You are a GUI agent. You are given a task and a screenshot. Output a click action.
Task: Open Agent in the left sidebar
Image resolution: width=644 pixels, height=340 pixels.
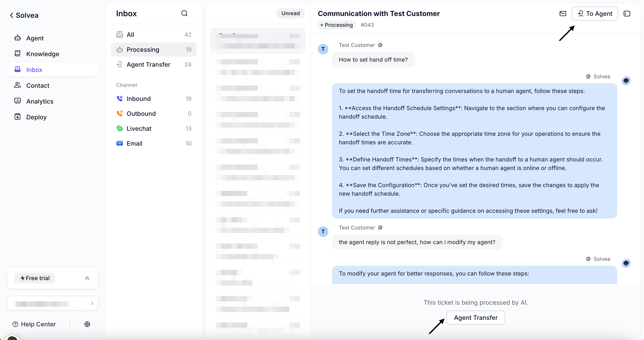tap(35, 38)
